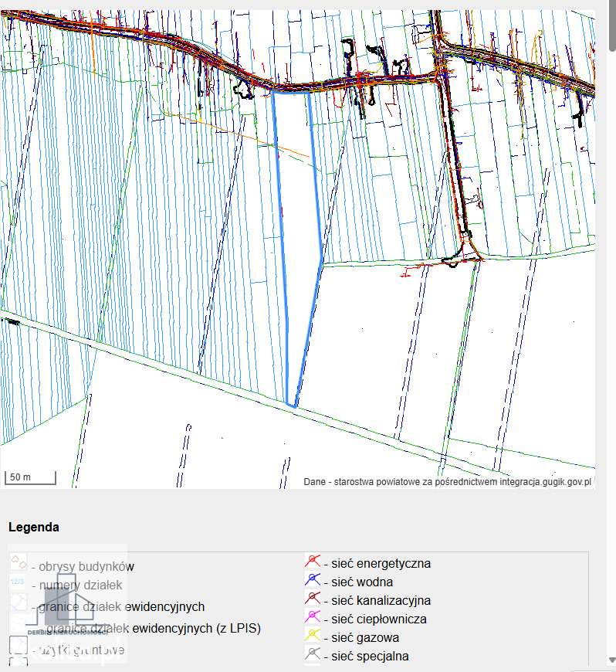616x672 pixels.
Task: Click the numery działek 12/3 legend symbol
Action: click(18, 582)
